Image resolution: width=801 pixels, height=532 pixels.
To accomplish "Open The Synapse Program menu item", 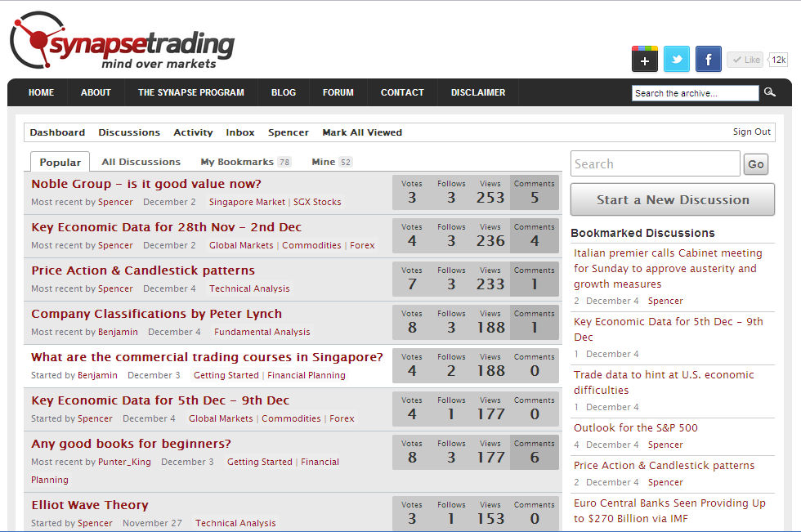I will [x=190, y=92].
